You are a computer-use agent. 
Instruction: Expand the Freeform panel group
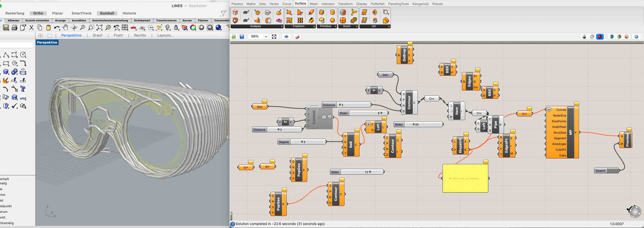click(x=314, y=26)
